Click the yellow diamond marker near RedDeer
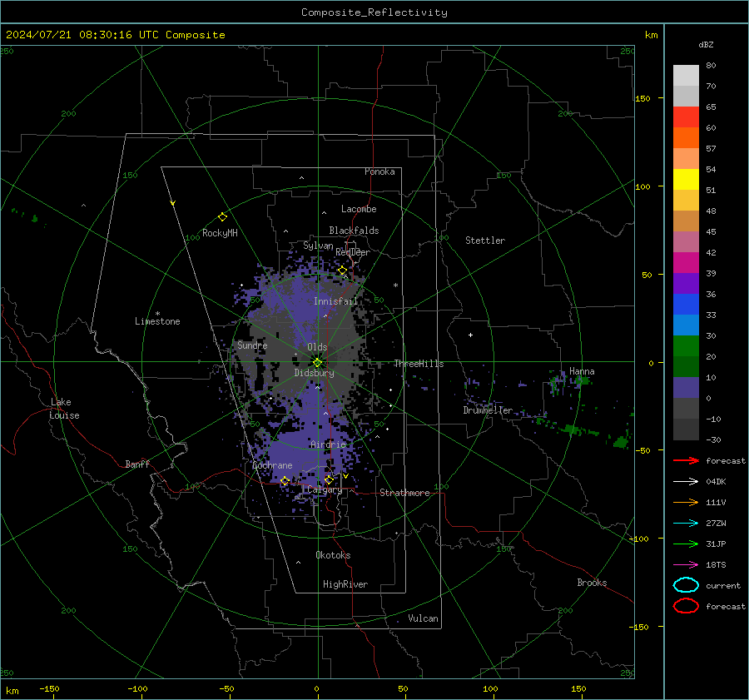The width and height of the screenshot is (749, 700). [x=342, y=271]
